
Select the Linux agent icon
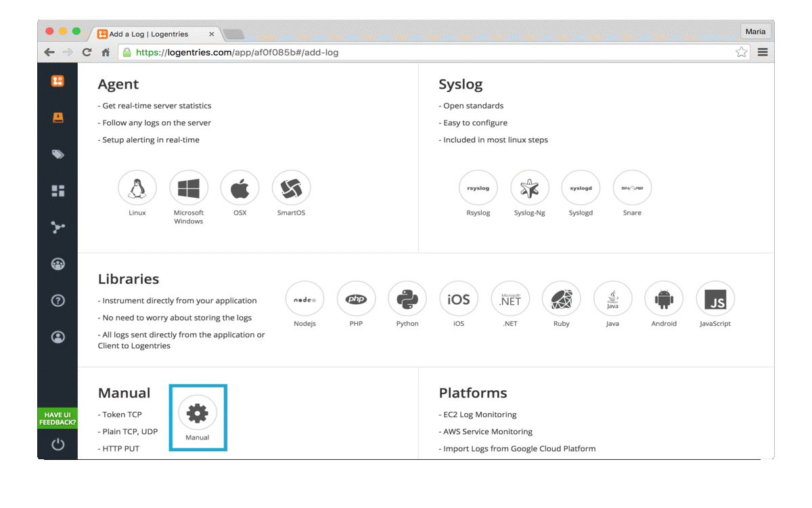click(x=137, y=188)
